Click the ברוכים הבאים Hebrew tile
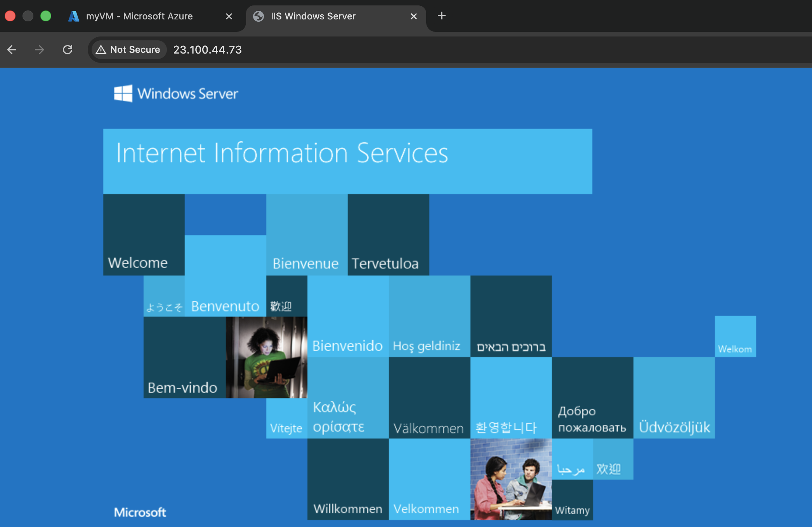812x527 pixels. coord(511,316)
